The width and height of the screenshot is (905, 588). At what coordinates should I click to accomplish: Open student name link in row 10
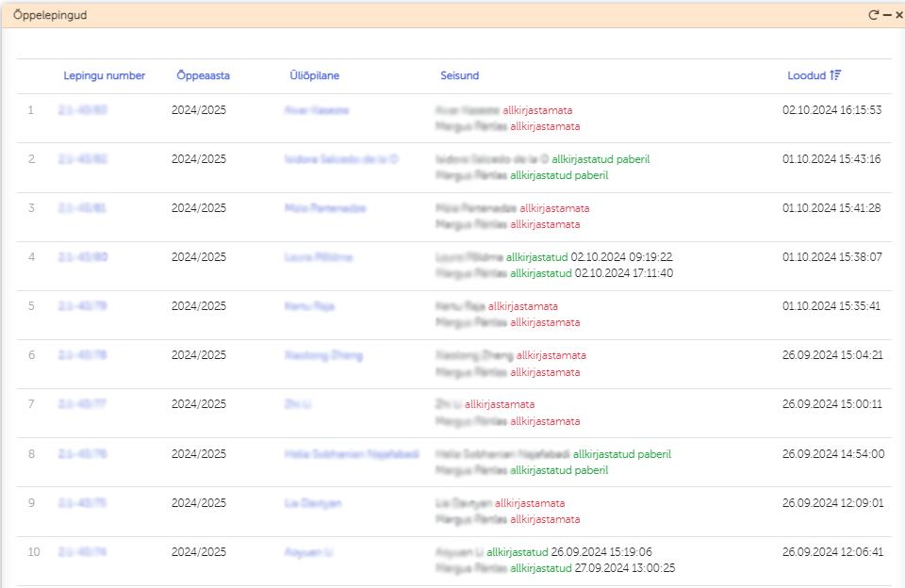coord(310,552)
